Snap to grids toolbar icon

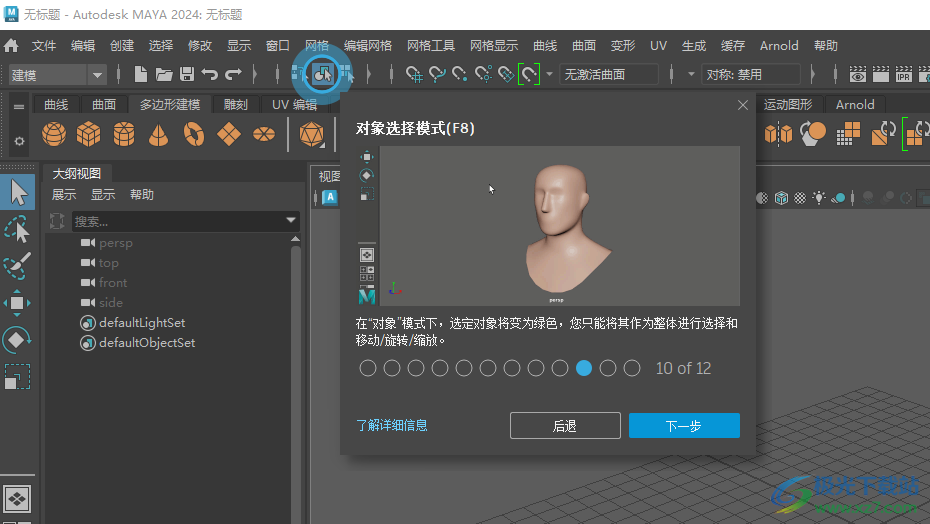(x=413, y=74)
